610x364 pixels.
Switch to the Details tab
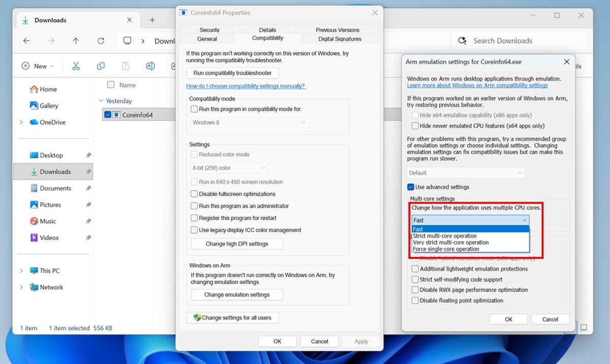pyautogui.click(x=267, y=30)
